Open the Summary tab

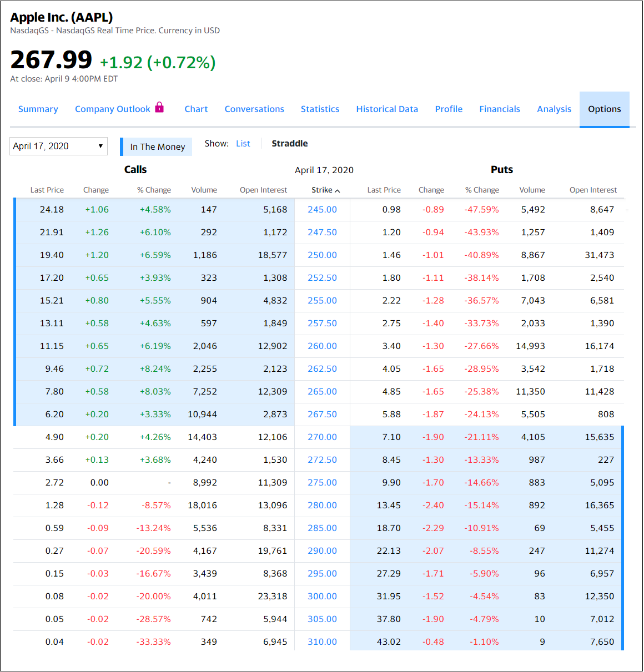click(38, 109)
